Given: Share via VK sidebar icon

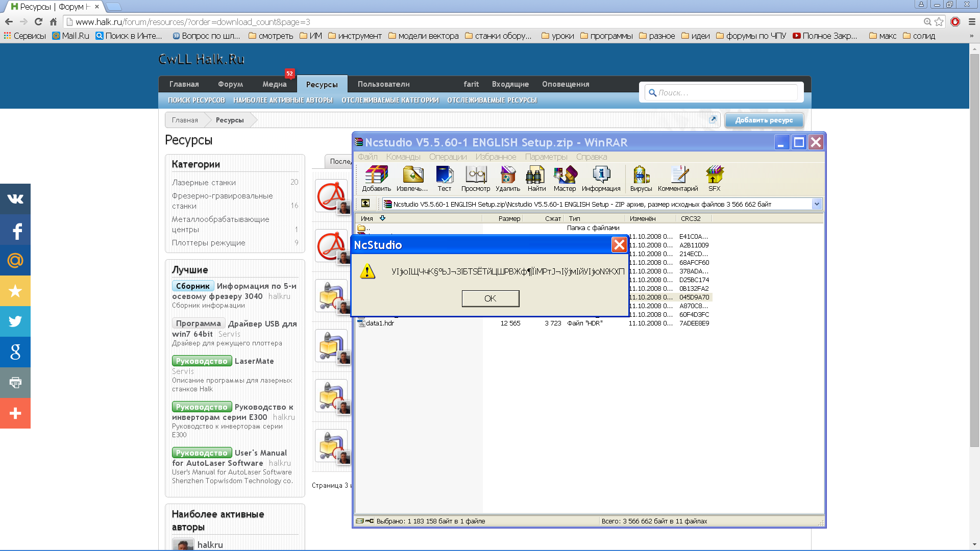Looking at the screenshot, I should point(15,199).
